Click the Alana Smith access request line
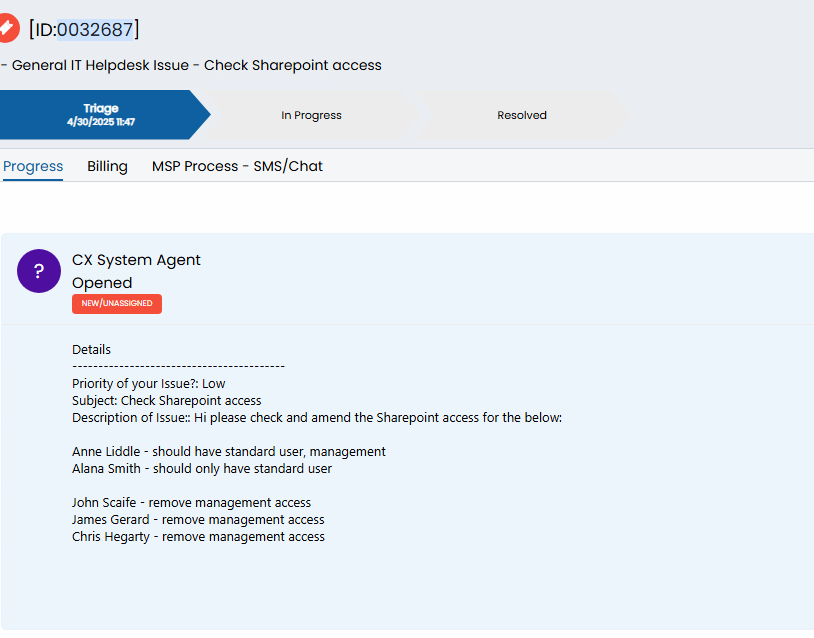 [202, 469]
